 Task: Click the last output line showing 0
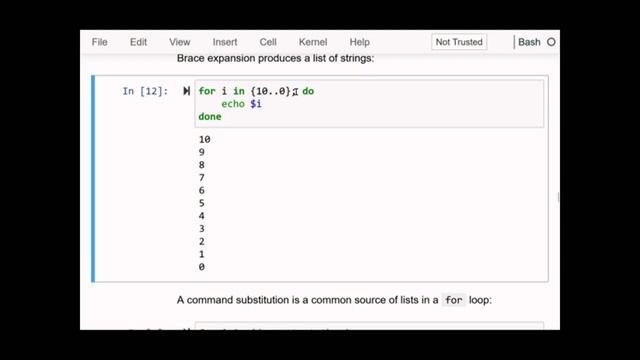click(202, 267)
